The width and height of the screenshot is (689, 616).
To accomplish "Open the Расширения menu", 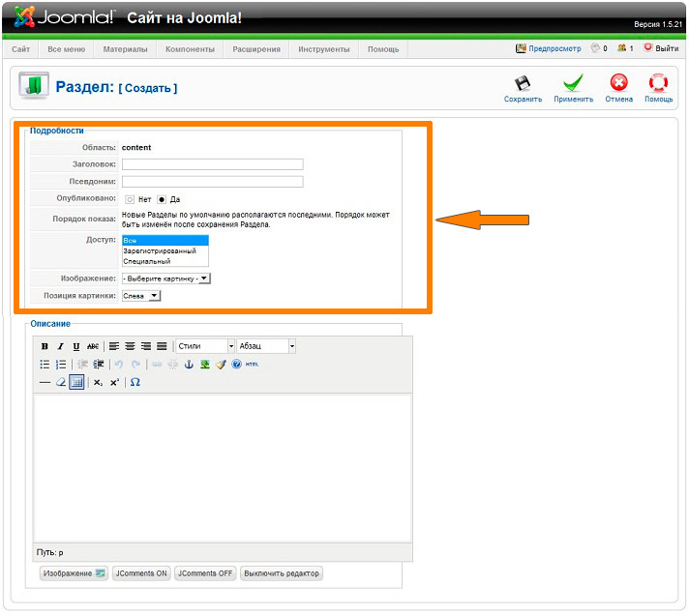I will tap(256, 48).
